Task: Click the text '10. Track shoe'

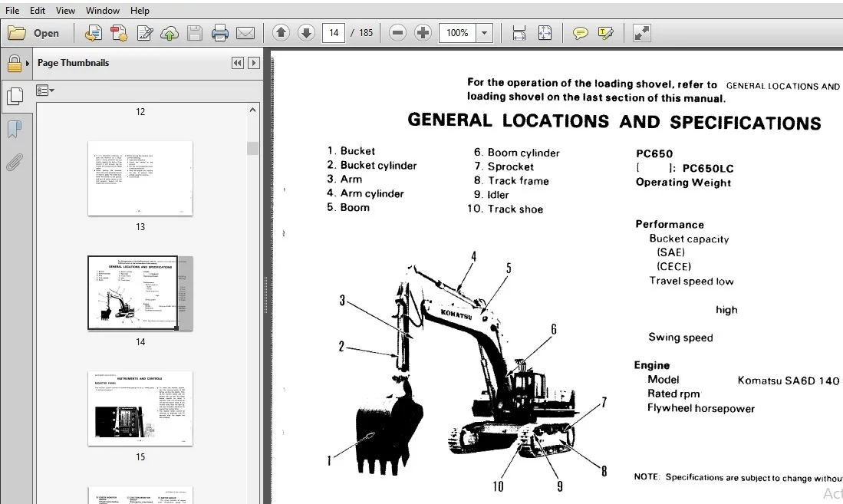Action: coord(505,209)
